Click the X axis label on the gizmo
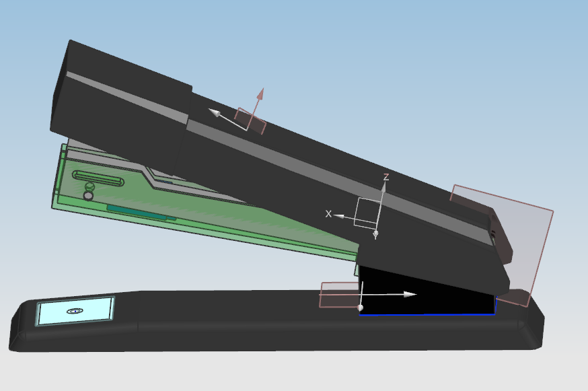Image resolution: width=588 pixels, height=391 pixels. coord(328,214)
